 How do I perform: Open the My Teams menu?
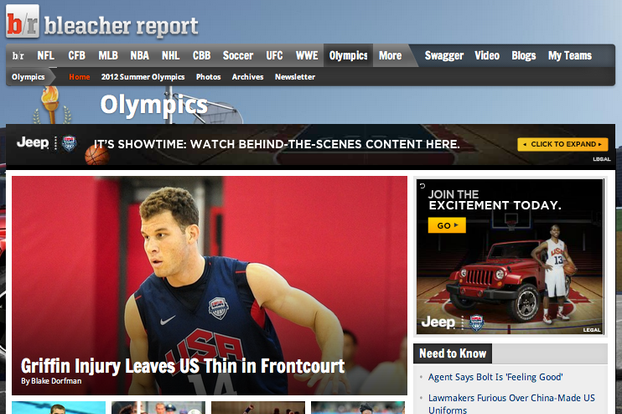[x=570, y=56]
